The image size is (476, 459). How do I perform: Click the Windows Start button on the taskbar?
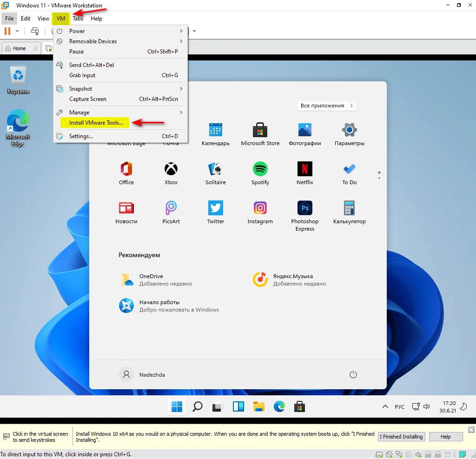177,406
